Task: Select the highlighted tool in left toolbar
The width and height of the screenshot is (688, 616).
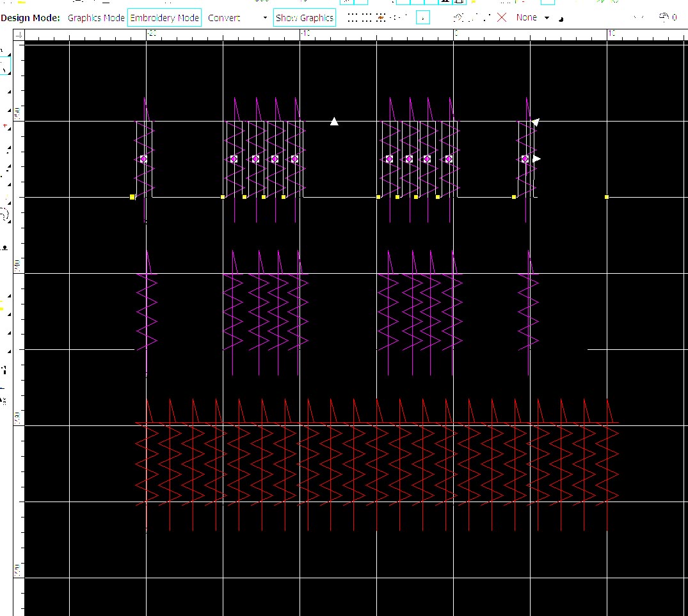Action: pos(5,67)
